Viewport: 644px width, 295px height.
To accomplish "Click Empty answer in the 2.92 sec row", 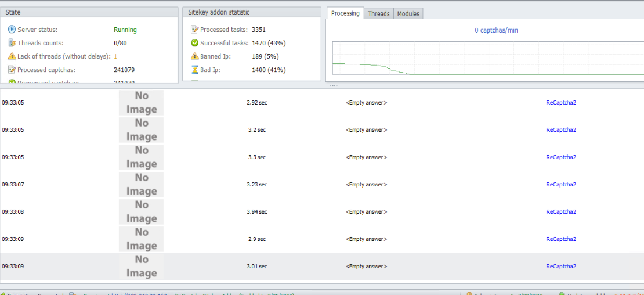I will coord(367,103).
